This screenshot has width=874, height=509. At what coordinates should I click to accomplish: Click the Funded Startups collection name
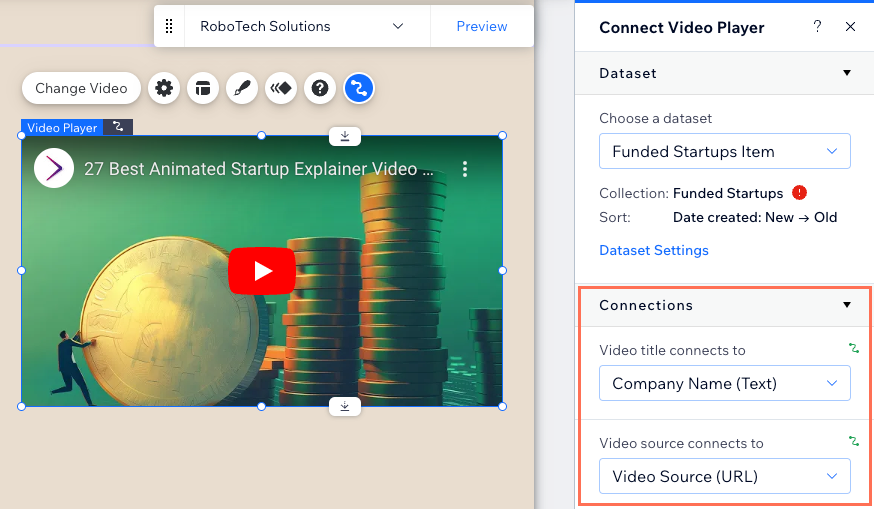pos(728,193)
